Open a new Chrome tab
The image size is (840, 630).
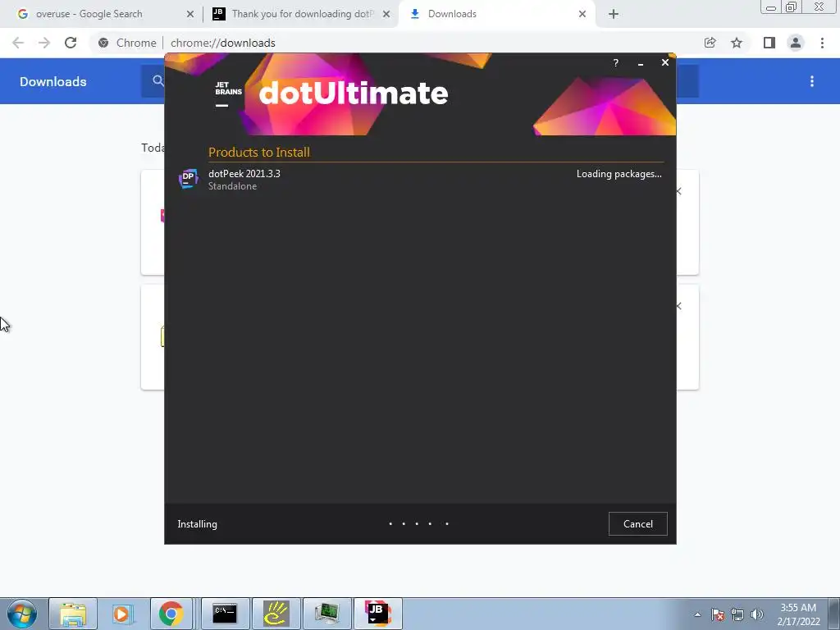click(614, 14)
